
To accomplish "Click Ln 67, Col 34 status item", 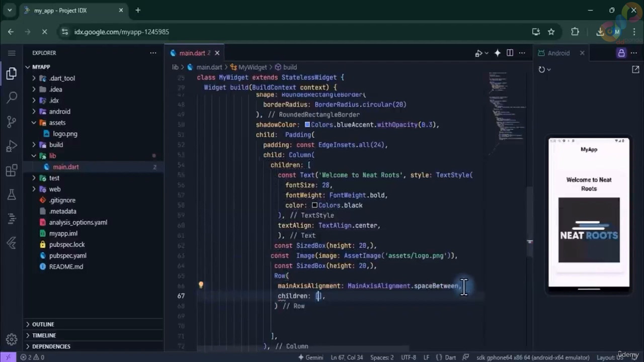I will click(347, 357).
